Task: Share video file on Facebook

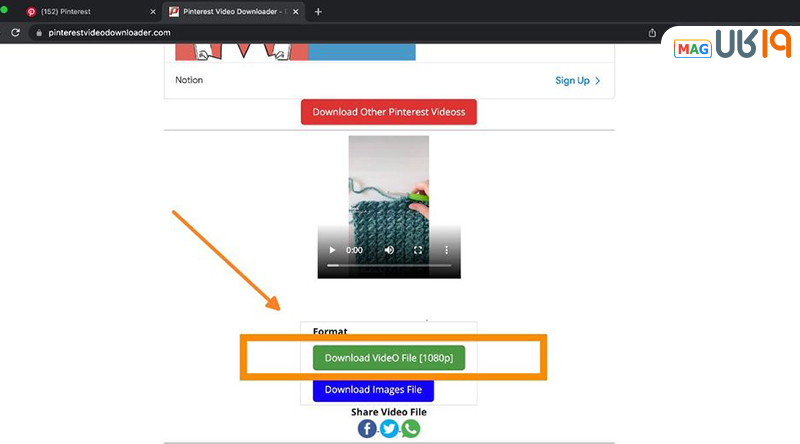Action: tap(367, 428)
